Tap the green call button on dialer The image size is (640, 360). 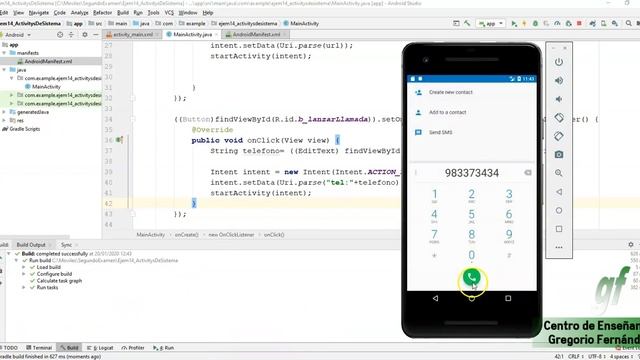[471, 278]
